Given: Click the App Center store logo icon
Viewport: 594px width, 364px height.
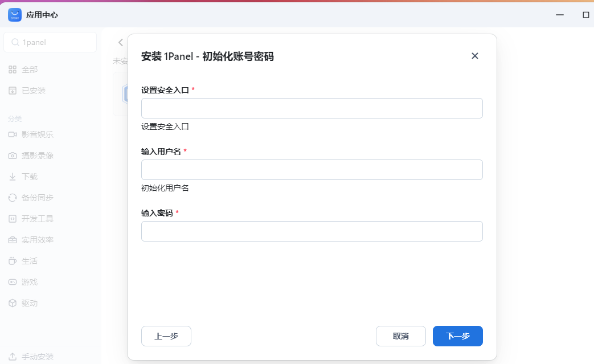Looking at the screenshot, I should click(x=15, y=15).
